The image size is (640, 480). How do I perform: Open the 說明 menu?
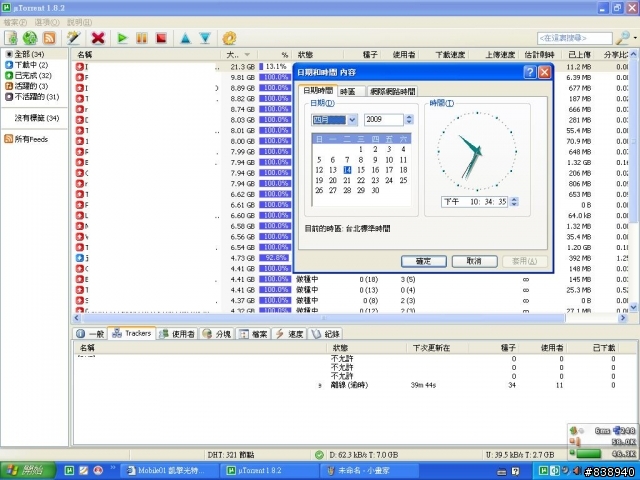pyautogui.click(x=79, y=22)
